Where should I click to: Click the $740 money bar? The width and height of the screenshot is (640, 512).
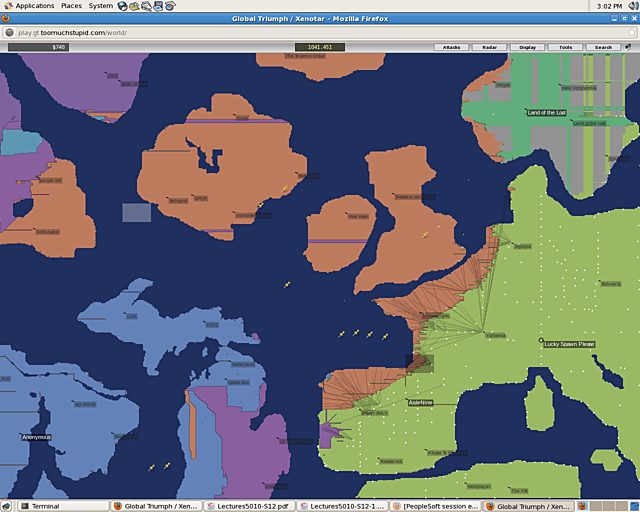tap(38, 47)
